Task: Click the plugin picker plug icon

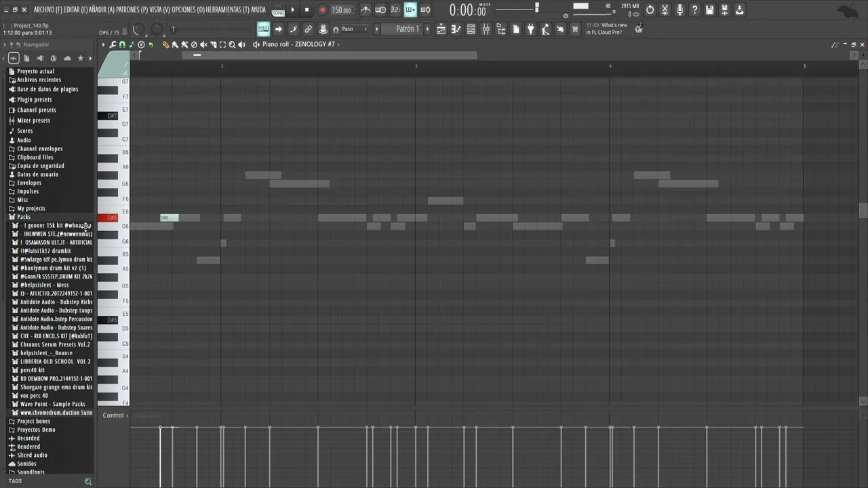Action: pos(531,29)
